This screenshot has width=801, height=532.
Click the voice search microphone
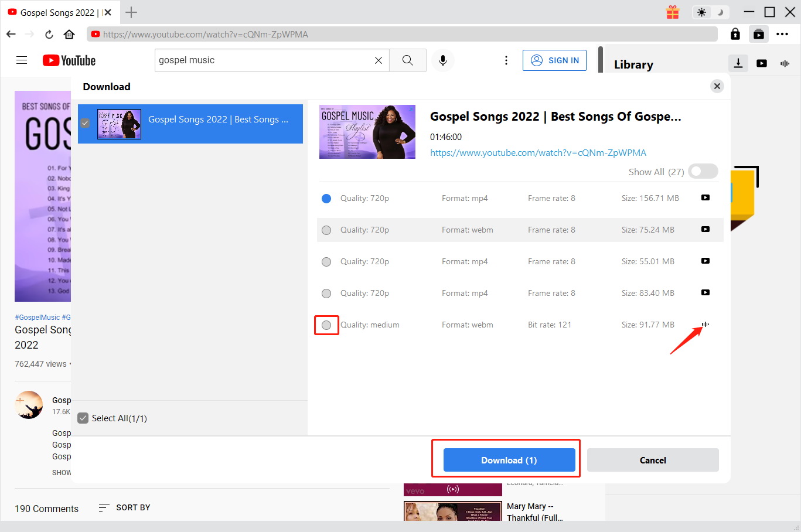[x=443, y=60]
